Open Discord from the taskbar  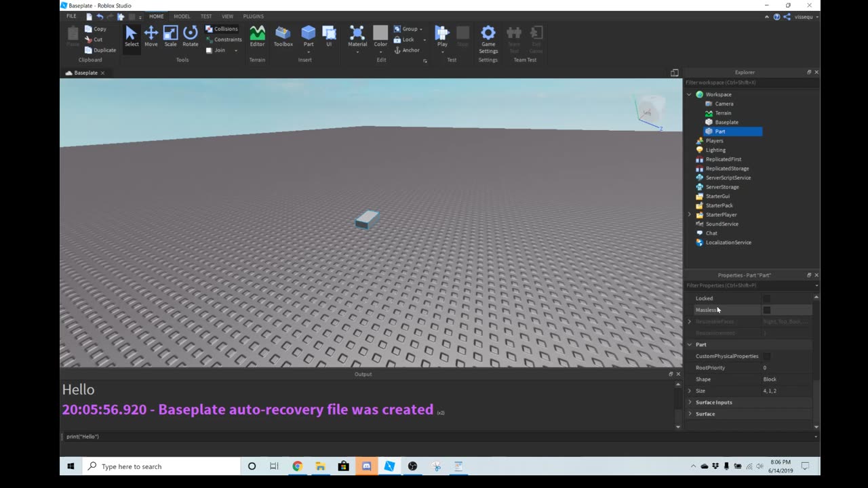point(366,466)
